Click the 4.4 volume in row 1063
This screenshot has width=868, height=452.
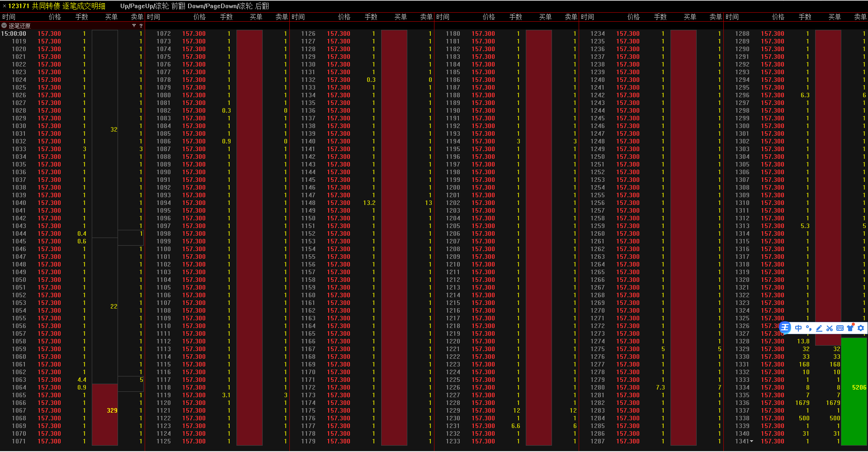click(x=82, y=380)
